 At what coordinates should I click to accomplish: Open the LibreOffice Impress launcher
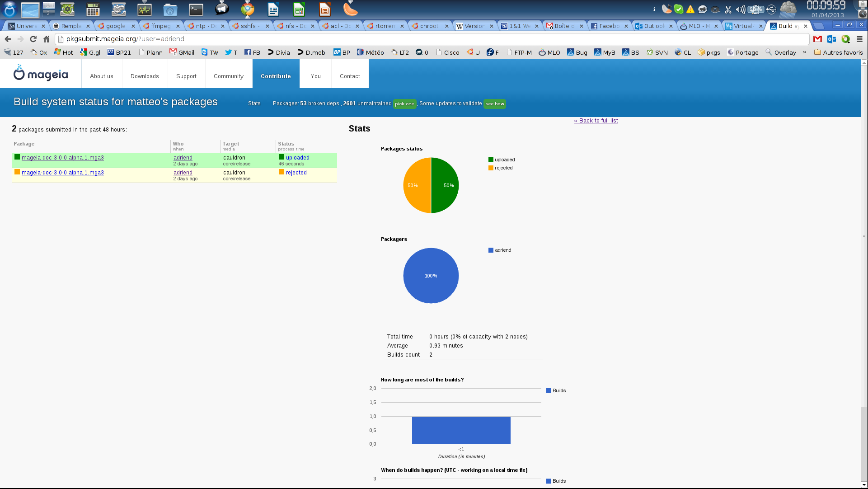(324, 9)
